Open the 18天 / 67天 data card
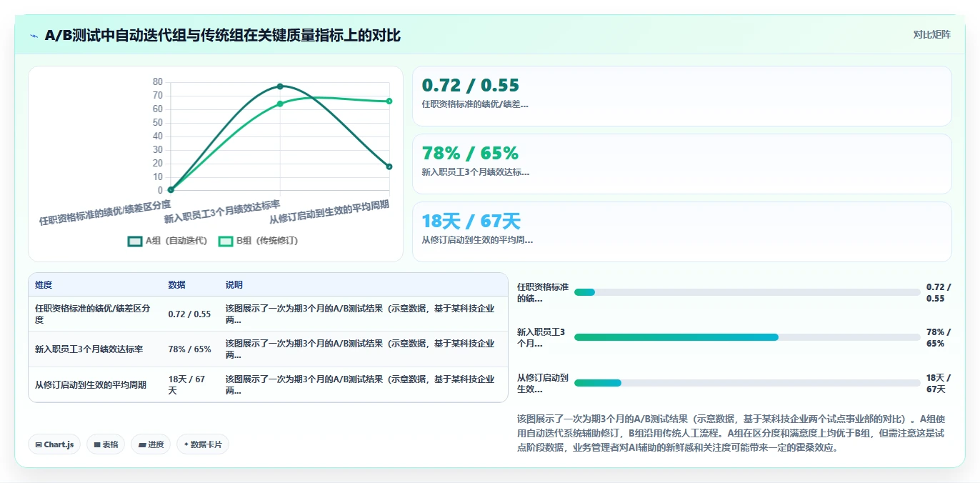Image resolution: width=980 pixels, height=483 pixels. coord(682,231)
